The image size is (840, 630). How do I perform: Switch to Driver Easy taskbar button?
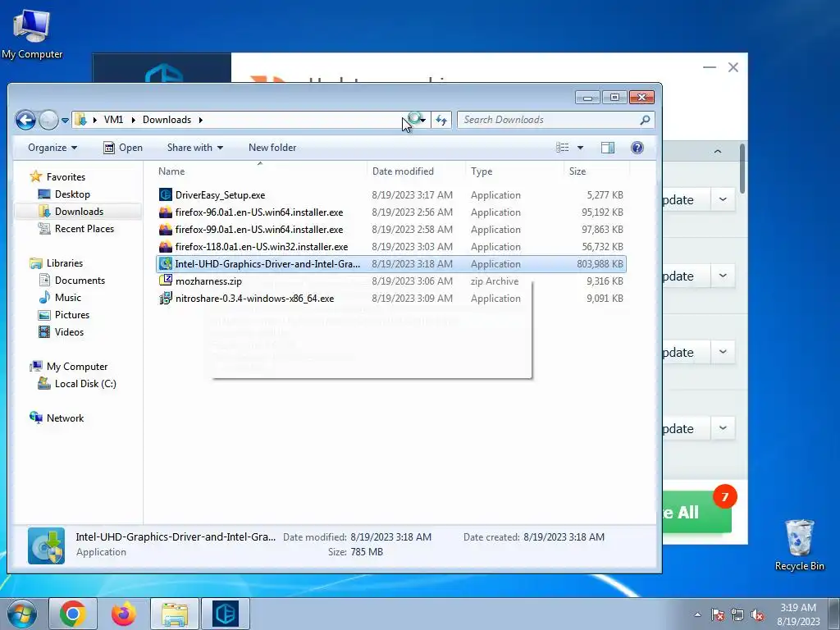point(226,614)
